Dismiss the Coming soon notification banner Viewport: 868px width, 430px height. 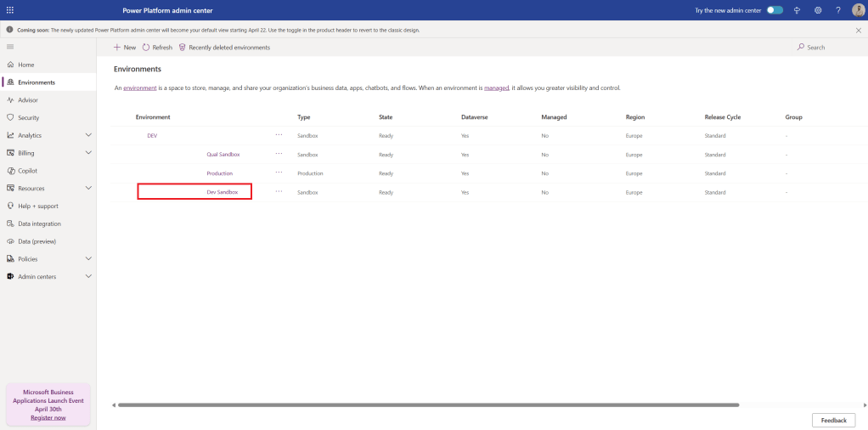point(858,30)
